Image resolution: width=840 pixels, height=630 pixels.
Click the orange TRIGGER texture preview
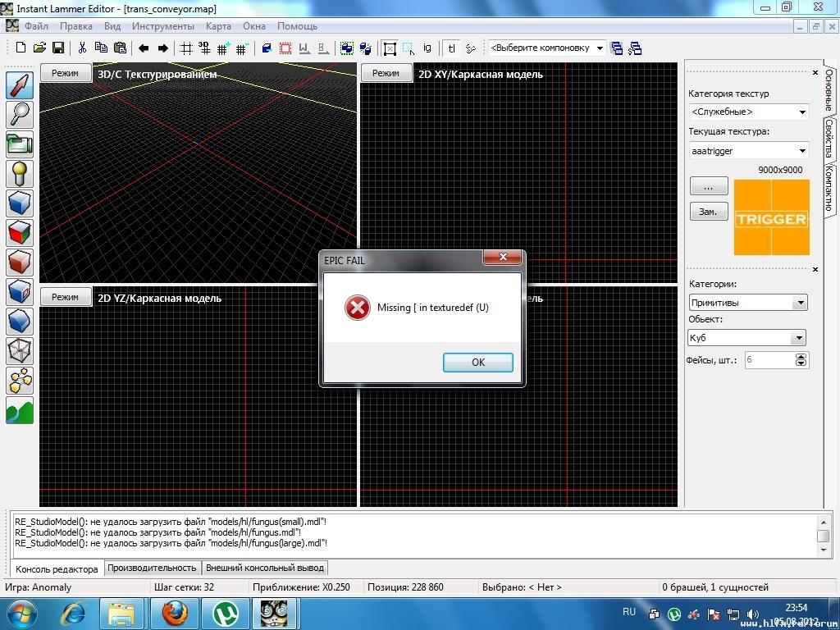(x=771, y=218)
